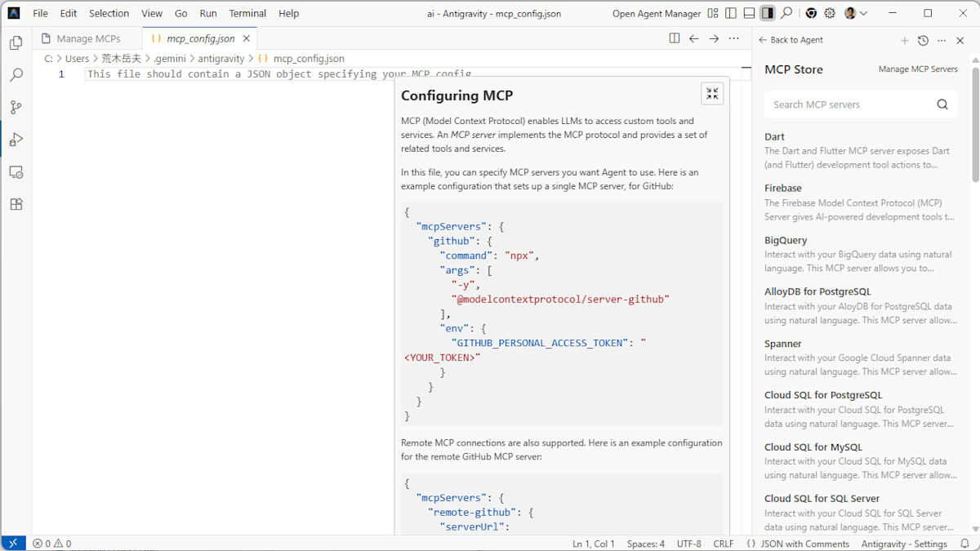Open the user account avatar dropdown

click(856, 13)
